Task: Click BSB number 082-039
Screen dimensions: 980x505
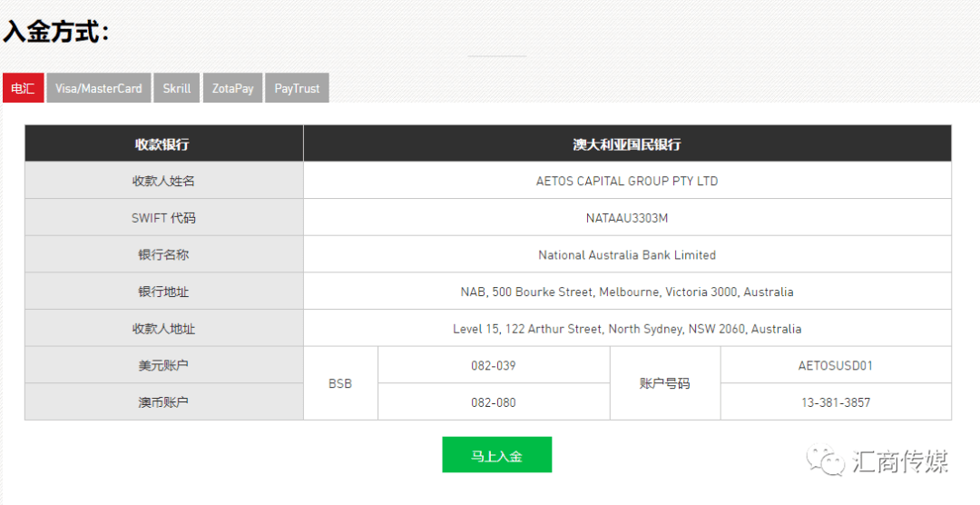Action: [x=494, y=365]
